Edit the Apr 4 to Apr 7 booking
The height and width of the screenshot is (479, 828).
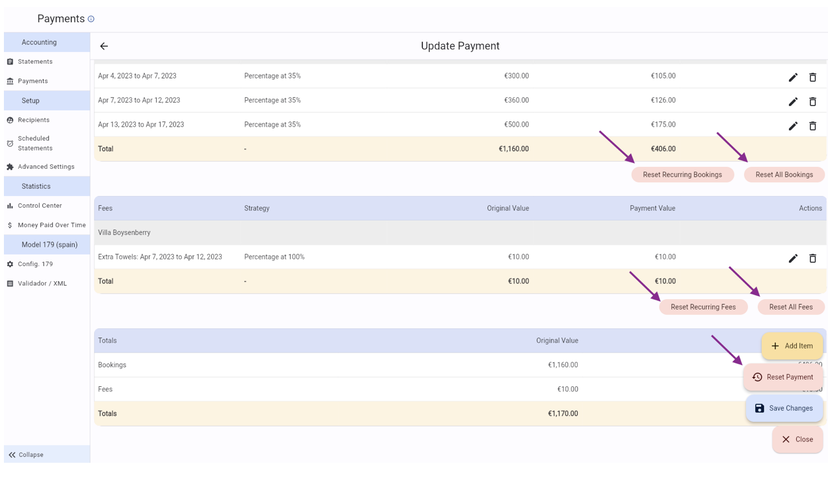pos(793,77)
